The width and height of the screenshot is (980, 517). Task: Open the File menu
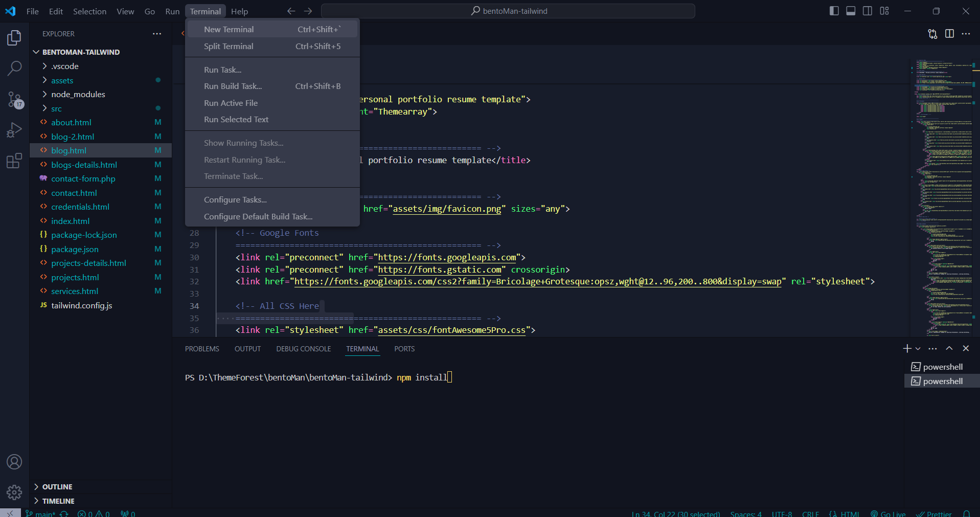pos(32,11)
